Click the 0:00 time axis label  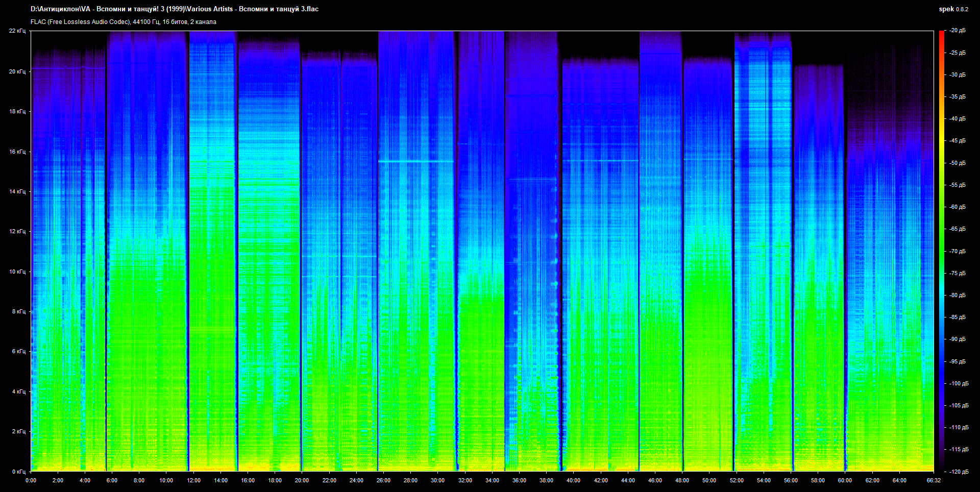coord(31,480)
